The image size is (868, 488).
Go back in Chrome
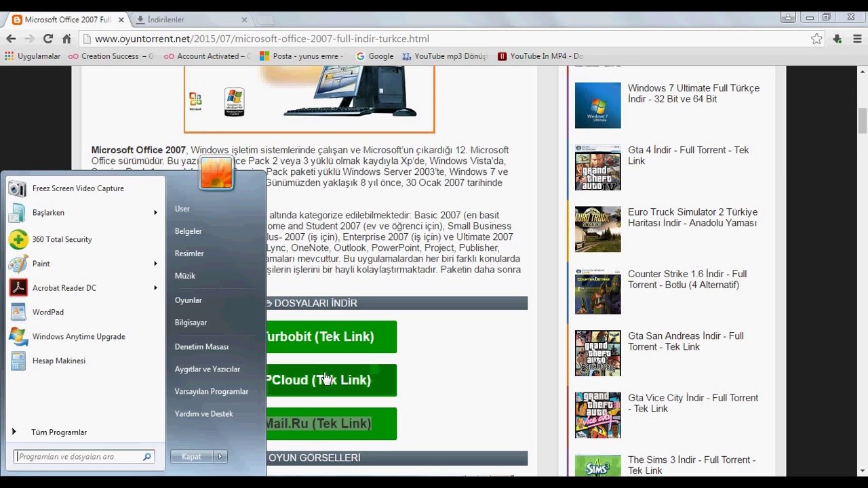[11, 39]
